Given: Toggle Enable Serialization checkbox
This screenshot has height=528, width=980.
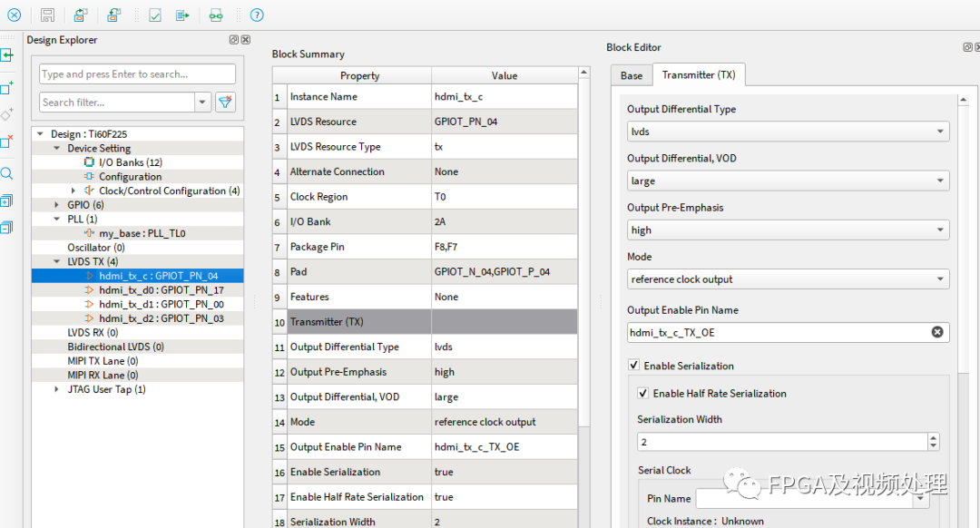Looking at the screenshot, I should click(x=633, y=365).
